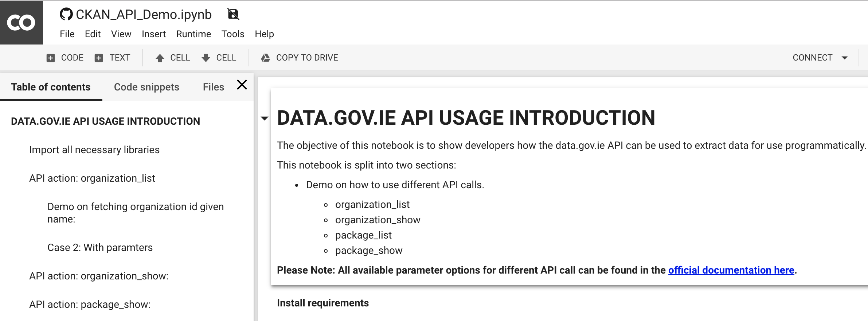868x321 pixels.
Task: Click the plus icon to add CODE cell
Action: 51,58
